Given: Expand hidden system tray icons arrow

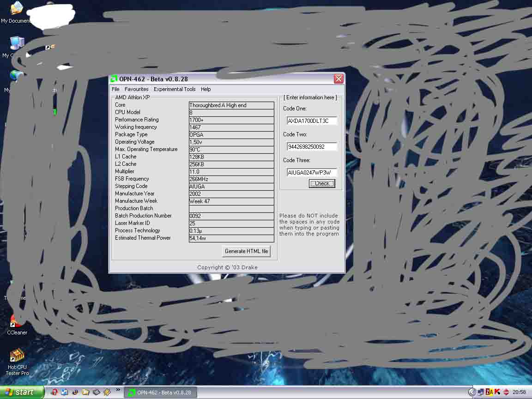Looking at the screenshot, I should [x=472, y=392].
